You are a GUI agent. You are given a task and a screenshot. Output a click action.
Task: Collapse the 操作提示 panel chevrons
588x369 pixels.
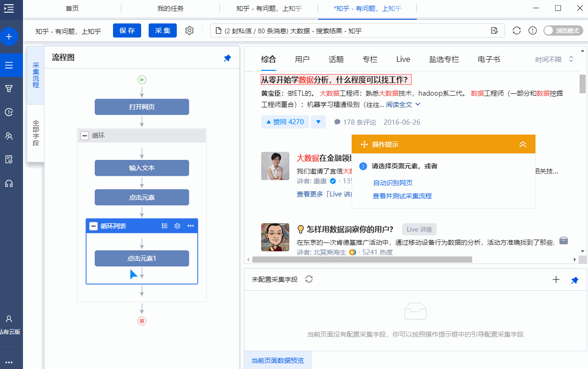pyautogui.click(x=523, y=144)
